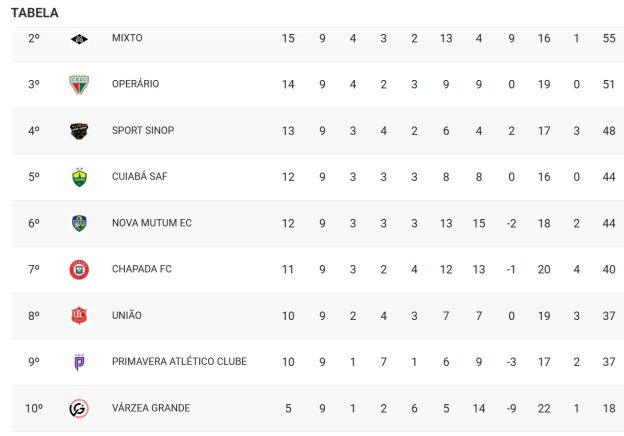Select the SPORT SINOP team name
Screen dimensions: 624x436
(141, 130)
